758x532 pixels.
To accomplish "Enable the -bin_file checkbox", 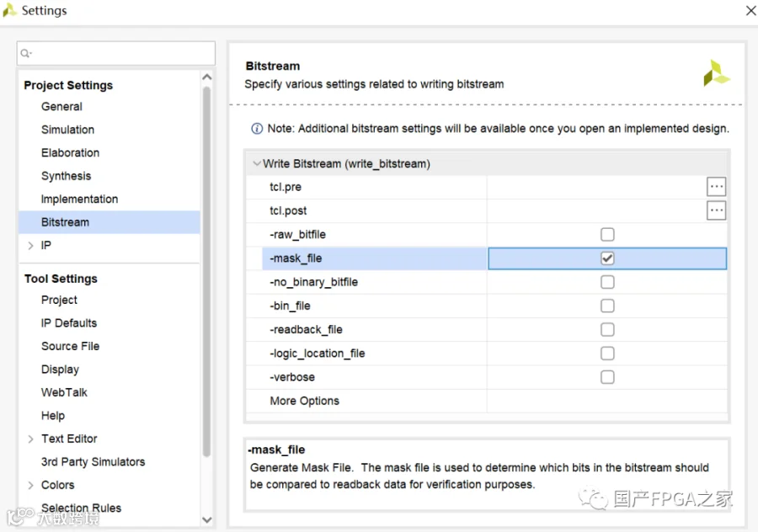I will [607, 306].
